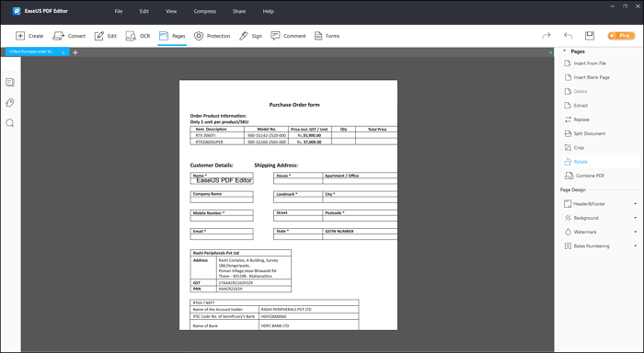Click the redo arrow icon
Viewport: 644px width, 353px height.
coord(546,36)
